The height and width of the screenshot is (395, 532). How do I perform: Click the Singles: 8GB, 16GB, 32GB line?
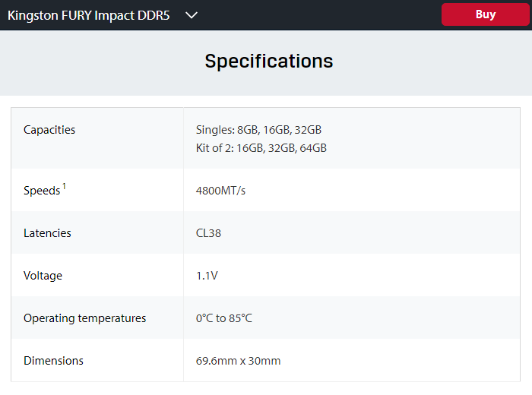click(258, 130)
